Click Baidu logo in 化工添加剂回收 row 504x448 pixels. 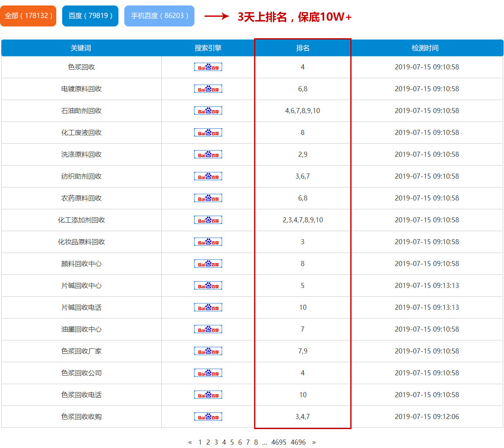208,220
